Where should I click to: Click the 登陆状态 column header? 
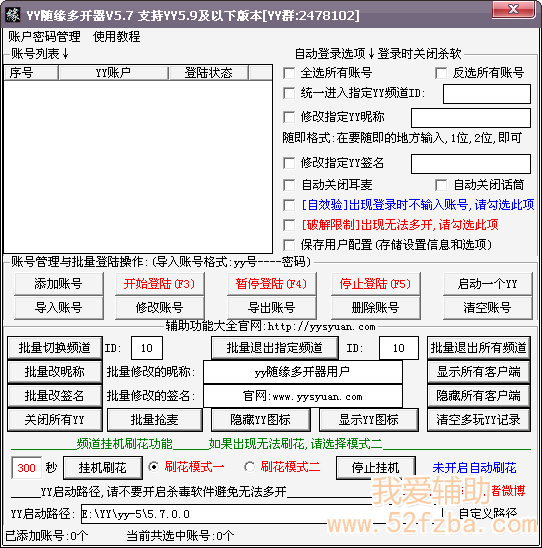pyautogui.click(x=209, y=73)
